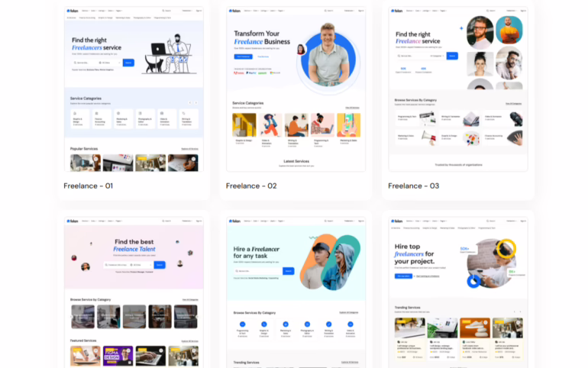Click Explore All Services link beside Popular Services

189,149
